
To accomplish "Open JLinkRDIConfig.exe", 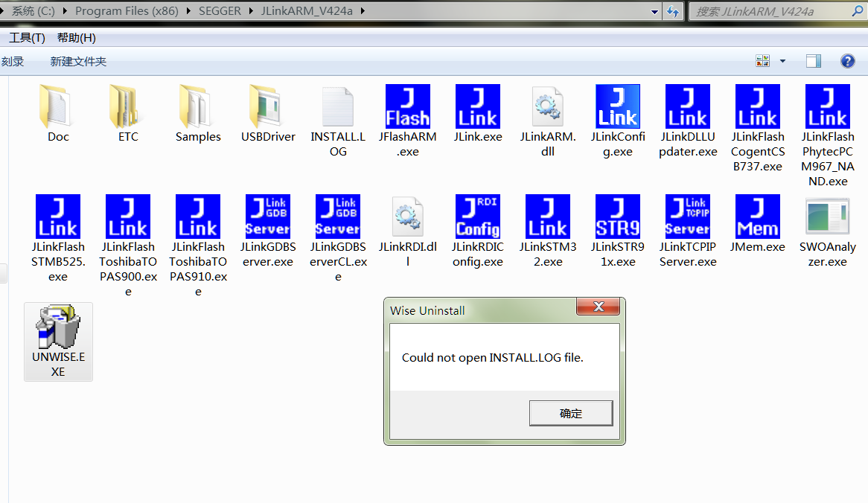I will (x=477, y=217).
